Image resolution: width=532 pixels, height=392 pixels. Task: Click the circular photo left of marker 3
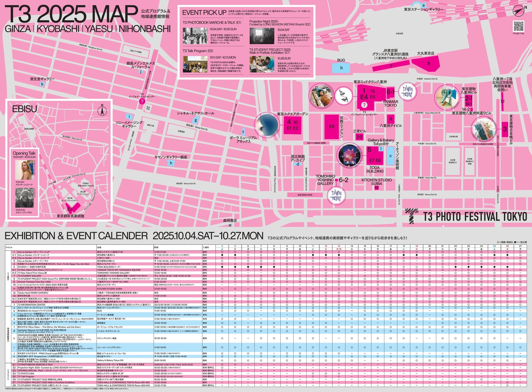[x=484, y=130]
